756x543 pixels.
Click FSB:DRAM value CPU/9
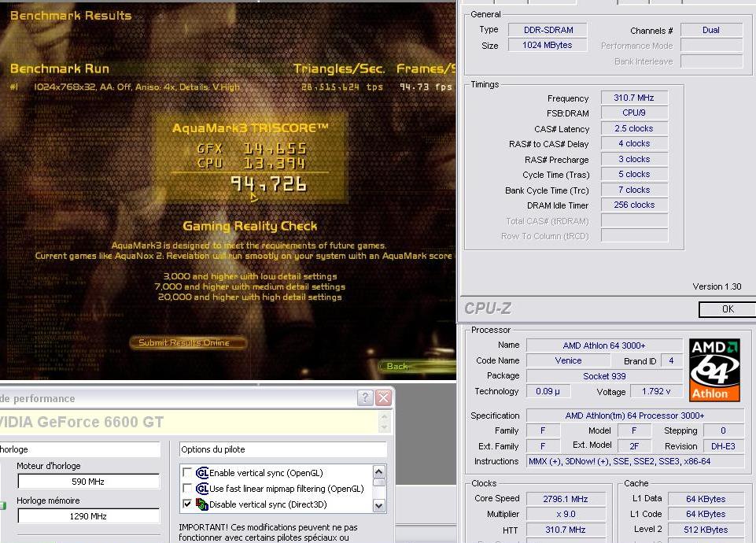634,113
